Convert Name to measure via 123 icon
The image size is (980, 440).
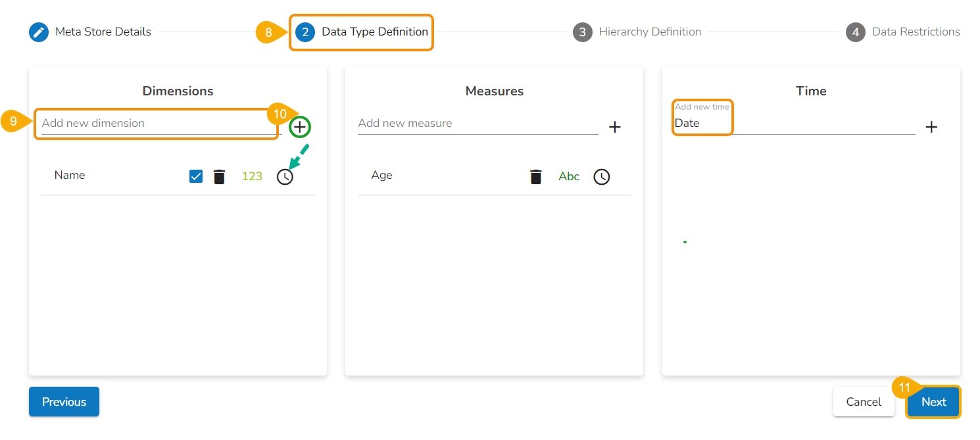click(x=252, y=176)
